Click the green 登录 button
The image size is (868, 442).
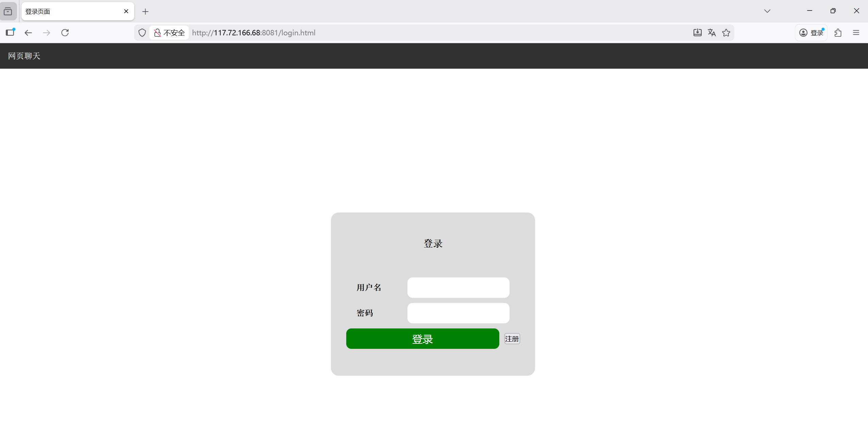(x=422, y=339)
